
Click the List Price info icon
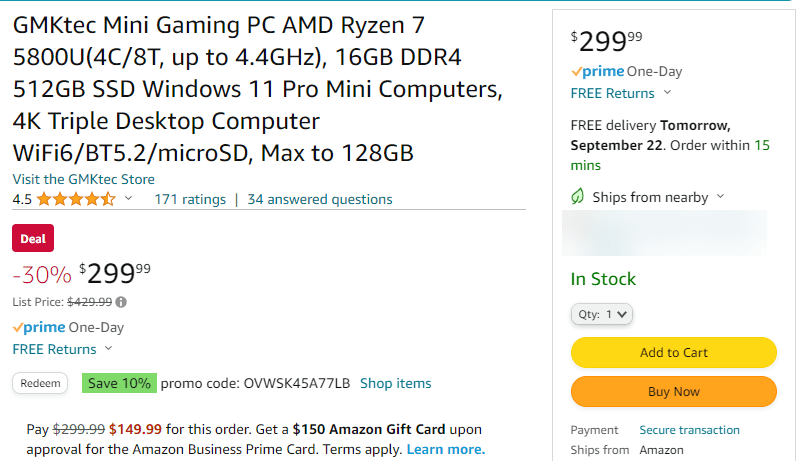(121, 302)
